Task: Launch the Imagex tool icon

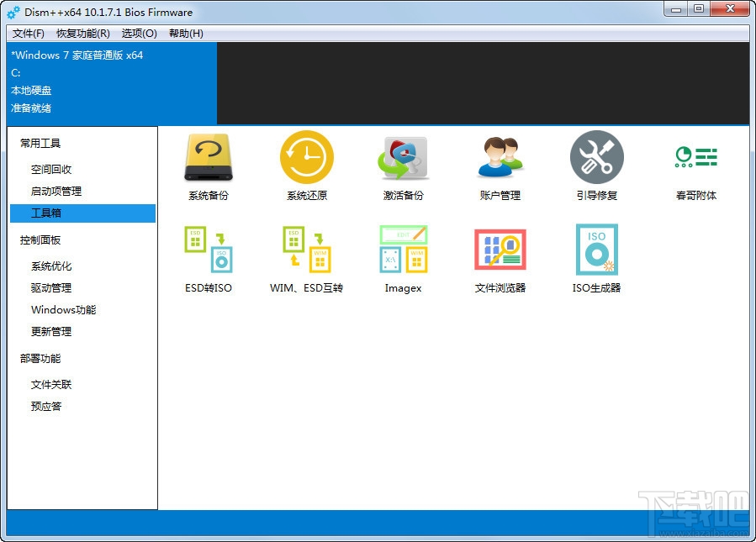Action: [403, 250]
